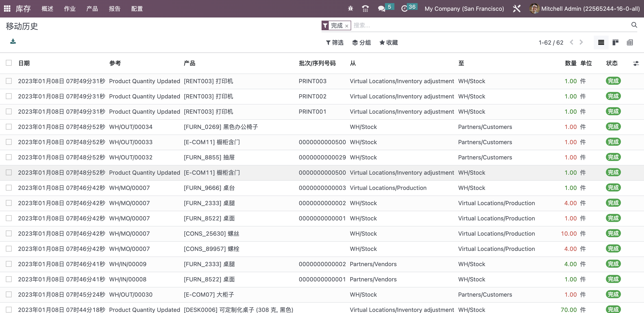The height and width of the screenshot is (313, 644).
Task: Go to the previous page arrow
Action: click(572, 42)
